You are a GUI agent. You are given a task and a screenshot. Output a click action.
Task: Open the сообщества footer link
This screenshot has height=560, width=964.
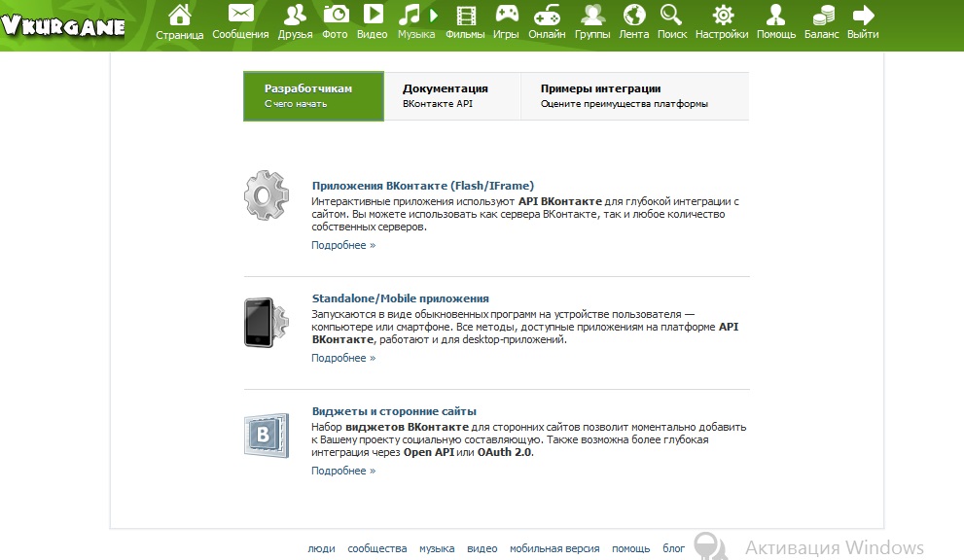(376, 548)
